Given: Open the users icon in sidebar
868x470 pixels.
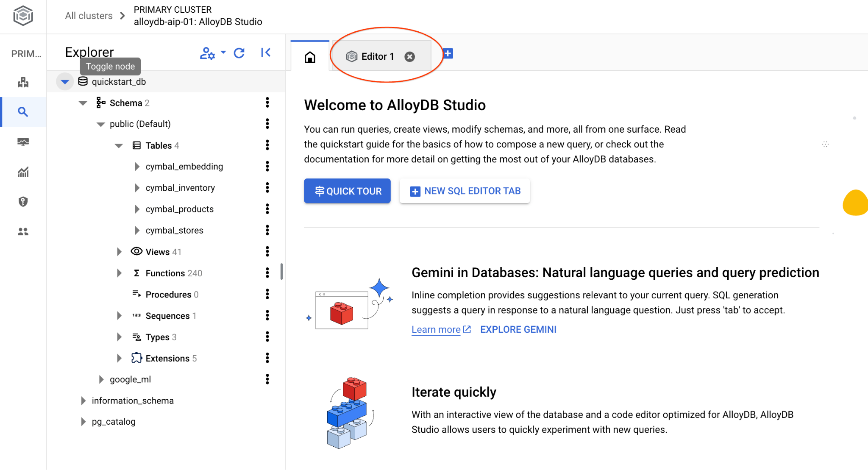Looking at the screenshot, I should (23, 231).
